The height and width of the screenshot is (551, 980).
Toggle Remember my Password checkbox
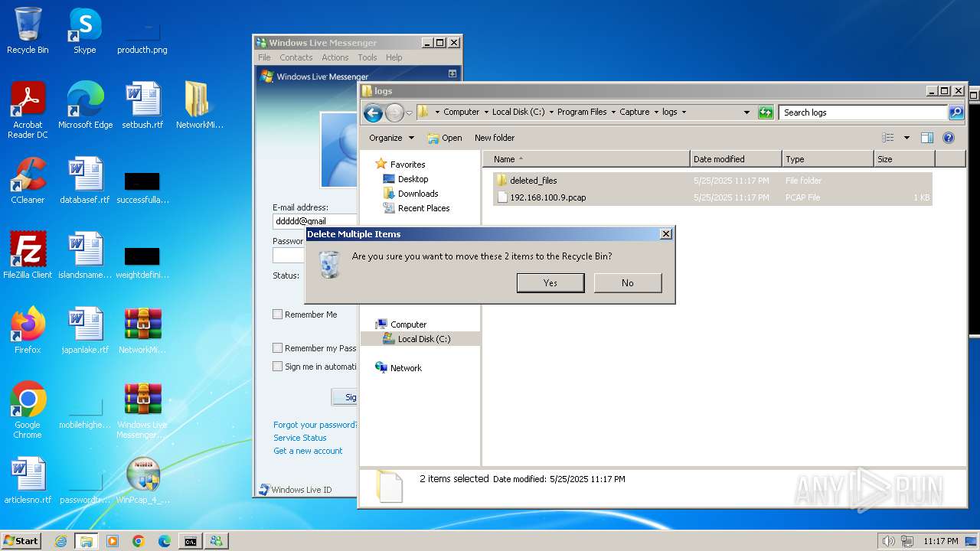[278, 348]
